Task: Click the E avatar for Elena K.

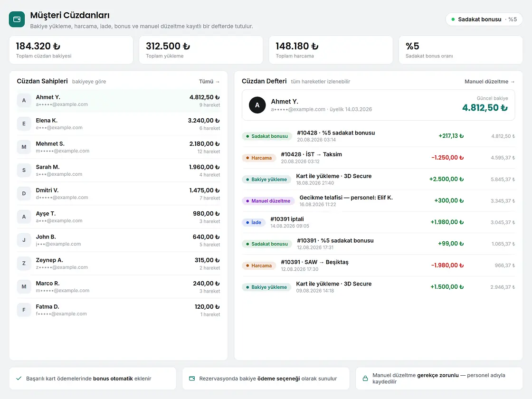Action: (x=24, y=124)
